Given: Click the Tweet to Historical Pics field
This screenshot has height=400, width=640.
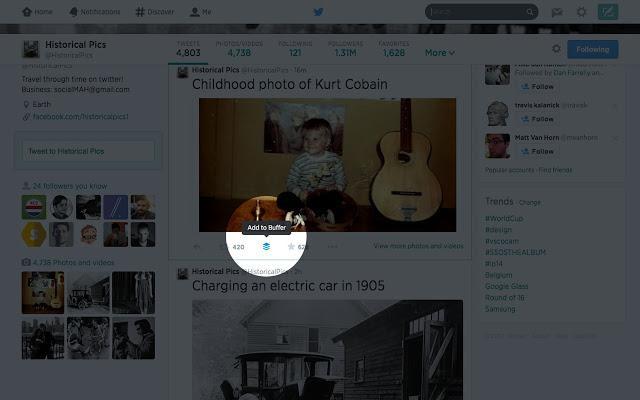Looking at the screenshot, I should click(x=88, y=151).
